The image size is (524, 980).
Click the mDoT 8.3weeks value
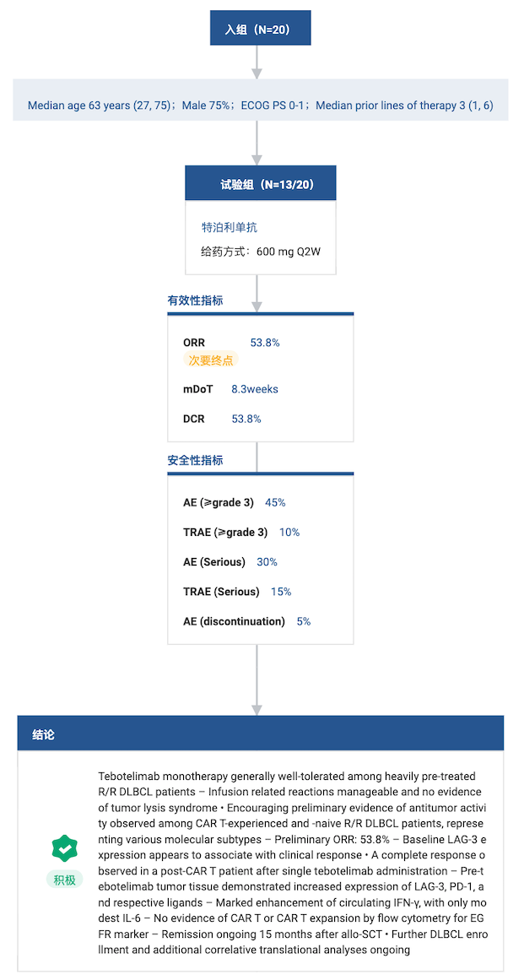click(x=255, y=389)
